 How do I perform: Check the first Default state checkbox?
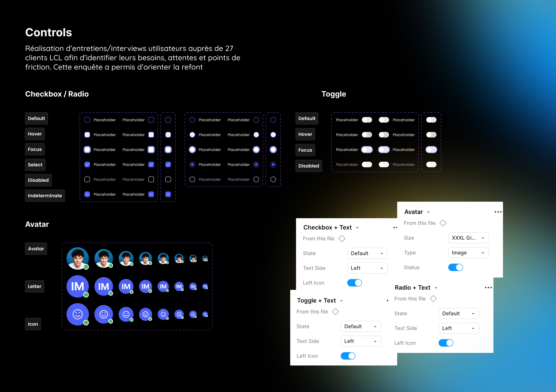click(87, 120)
